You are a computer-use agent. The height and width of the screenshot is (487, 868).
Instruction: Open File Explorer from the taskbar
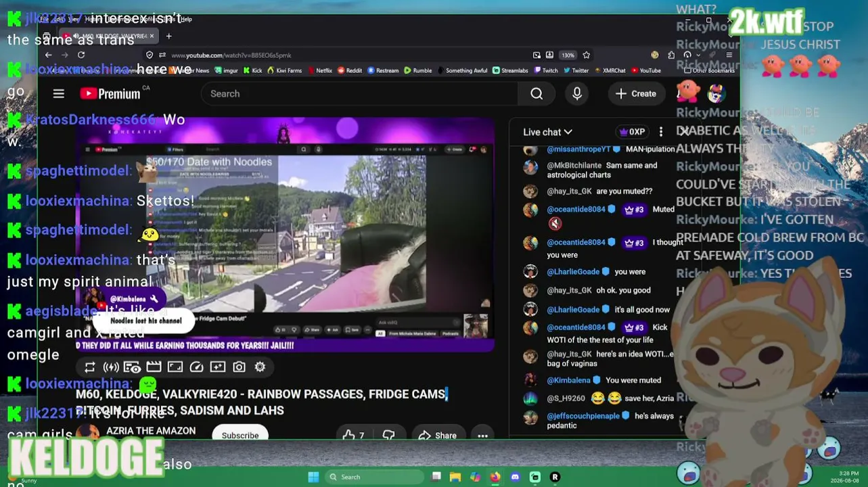coord(455,477)
